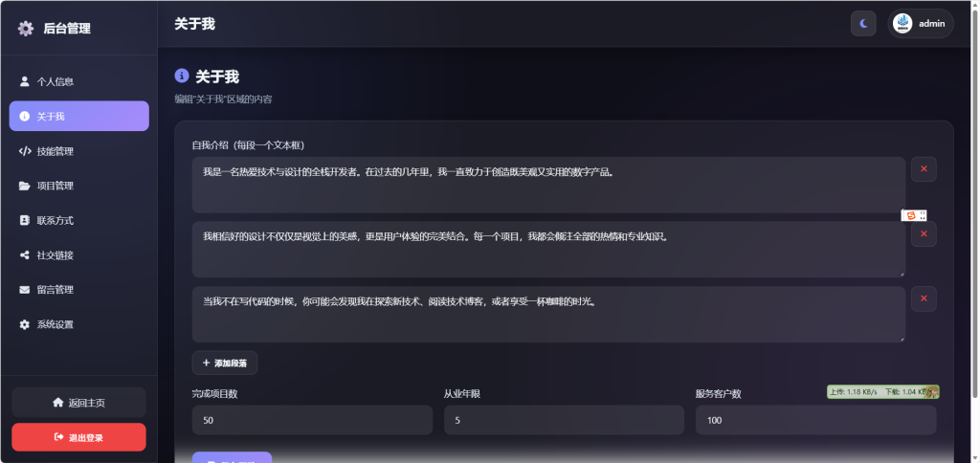The width and height of the screenshot is (980, 463).
Task: Click the 从业年限 field with 5
Action: tap(564, 420)
